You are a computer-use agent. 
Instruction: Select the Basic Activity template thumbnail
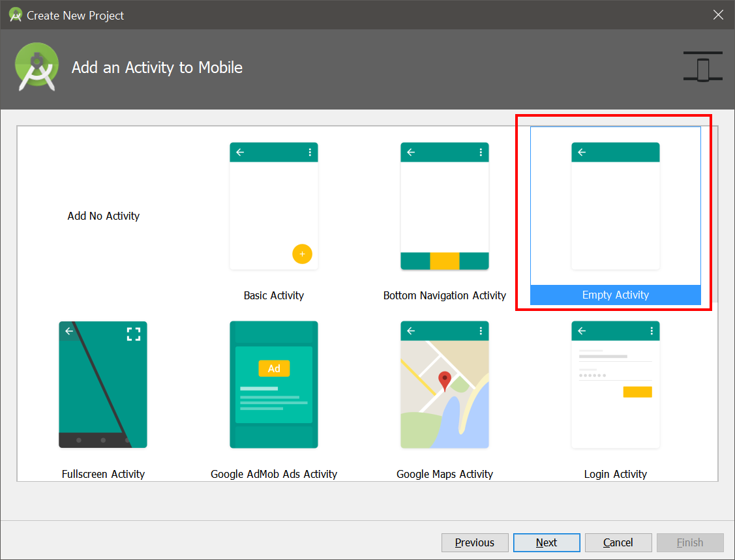tap(274, 206)
